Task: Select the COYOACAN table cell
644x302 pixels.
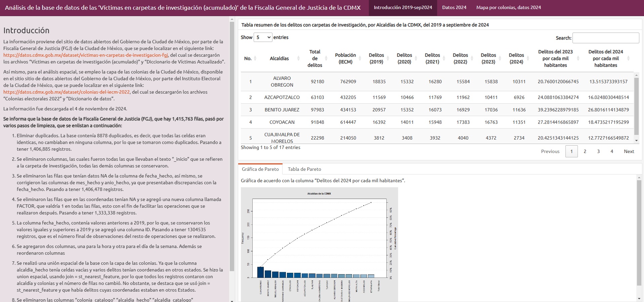Action: (x=282, y=122)
